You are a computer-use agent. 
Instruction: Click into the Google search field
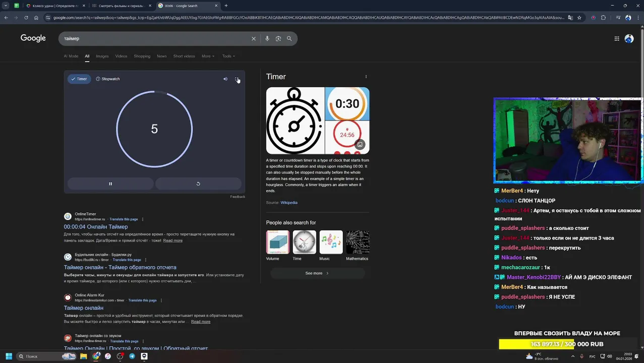click(155, 38)
